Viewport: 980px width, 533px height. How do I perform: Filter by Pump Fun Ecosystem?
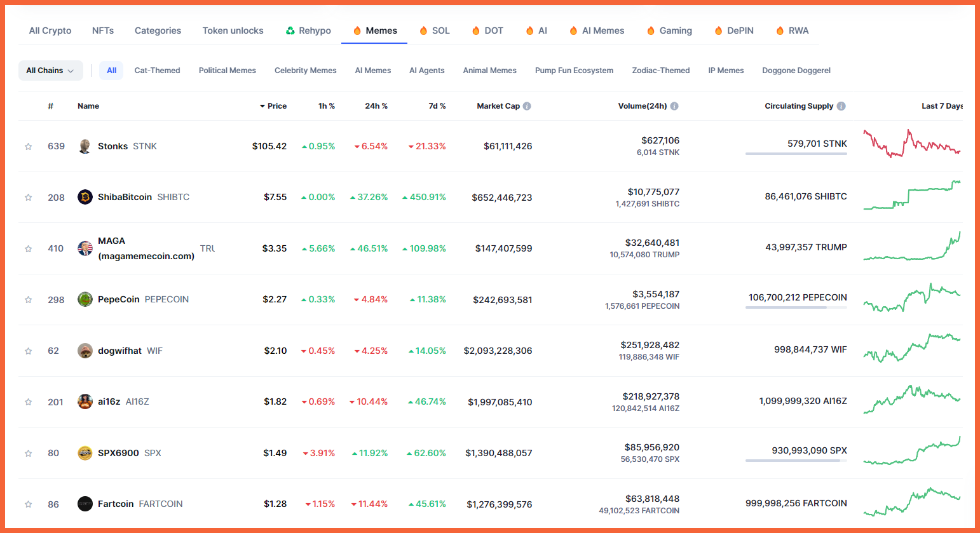[575, 71]
